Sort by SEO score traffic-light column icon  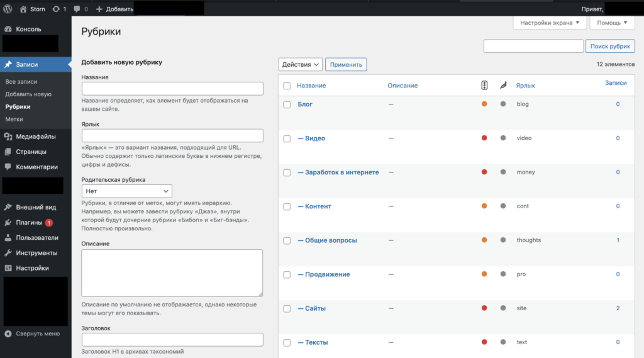(484, 85)
